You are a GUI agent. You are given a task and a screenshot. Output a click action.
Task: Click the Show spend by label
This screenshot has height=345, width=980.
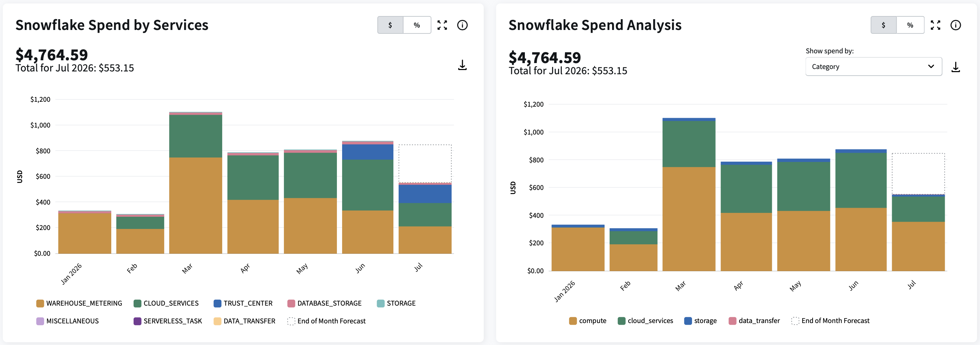[x=830, y=51]
